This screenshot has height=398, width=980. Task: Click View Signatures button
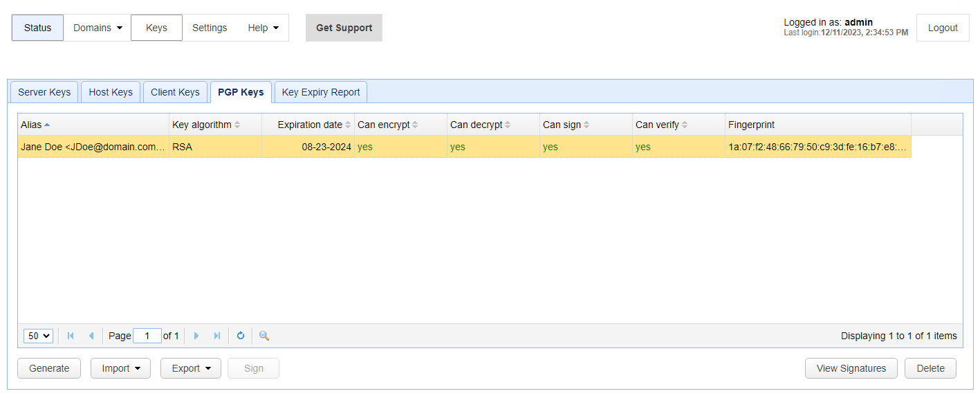pos(851,368)
